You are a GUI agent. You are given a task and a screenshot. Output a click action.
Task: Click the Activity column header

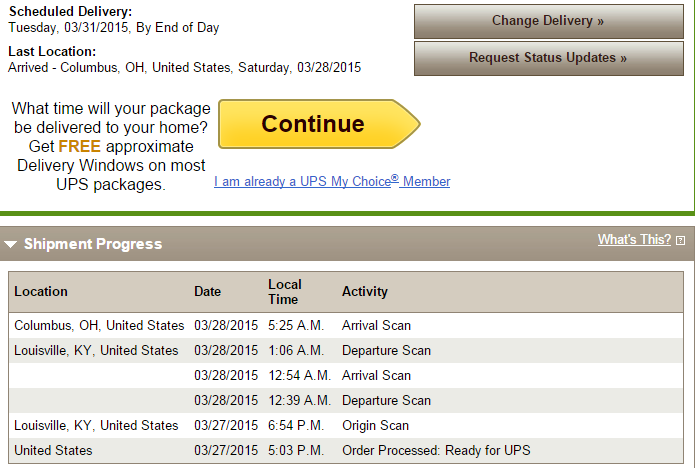pyautogui.click(x=365, y=292)
